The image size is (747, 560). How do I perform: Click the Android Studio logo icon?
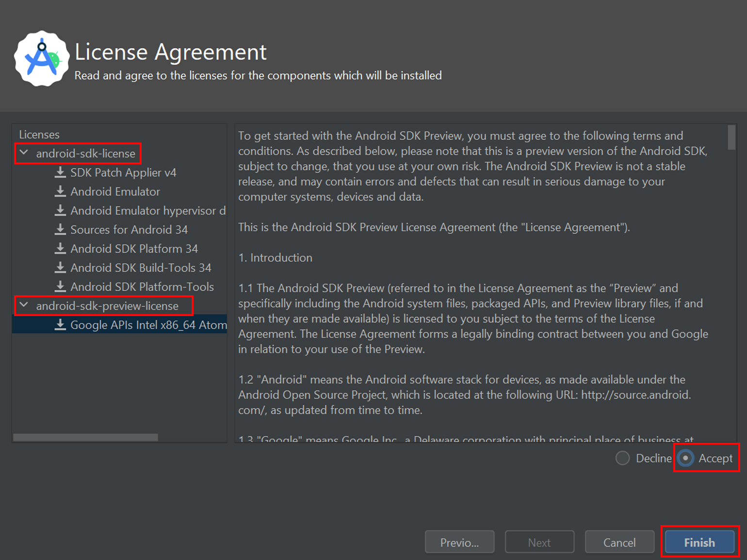42,59
